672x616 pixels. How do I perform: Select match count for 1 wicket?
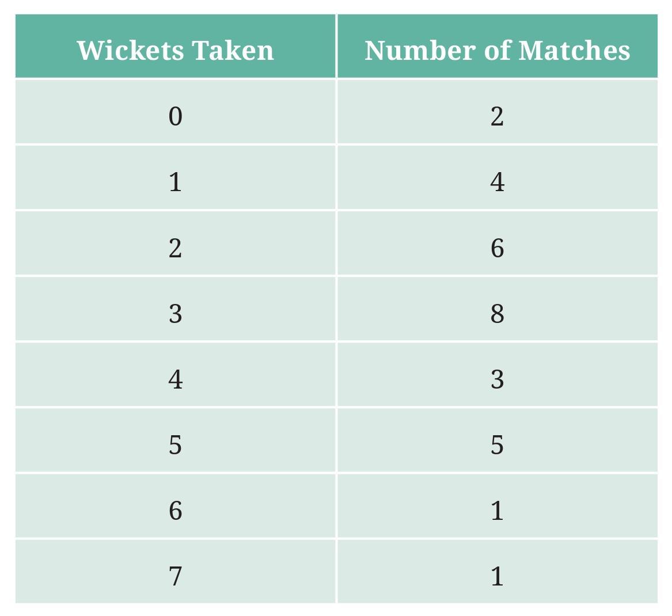click(497, 182)
